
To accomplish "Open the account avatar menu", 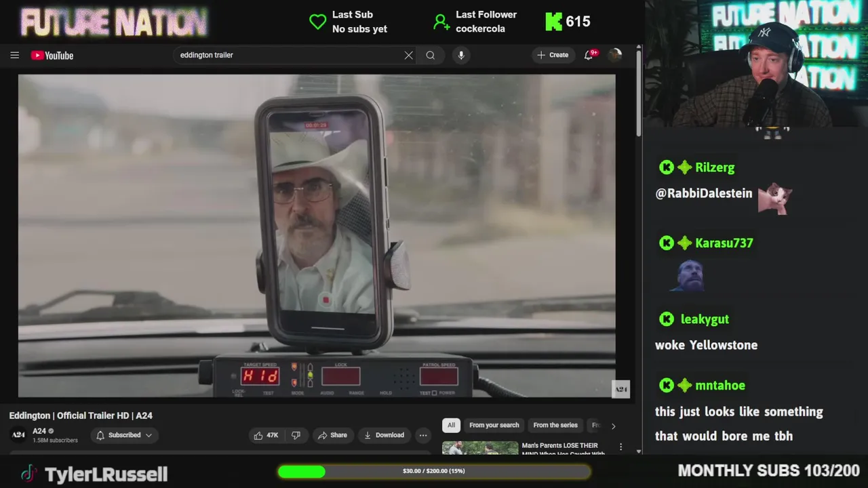I will [x=615, y=55].
